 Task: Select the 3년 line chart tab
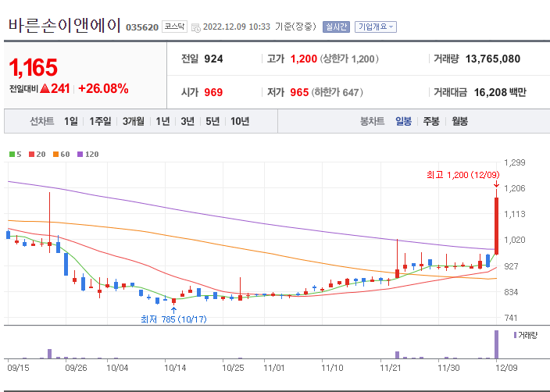pos(187,121)
